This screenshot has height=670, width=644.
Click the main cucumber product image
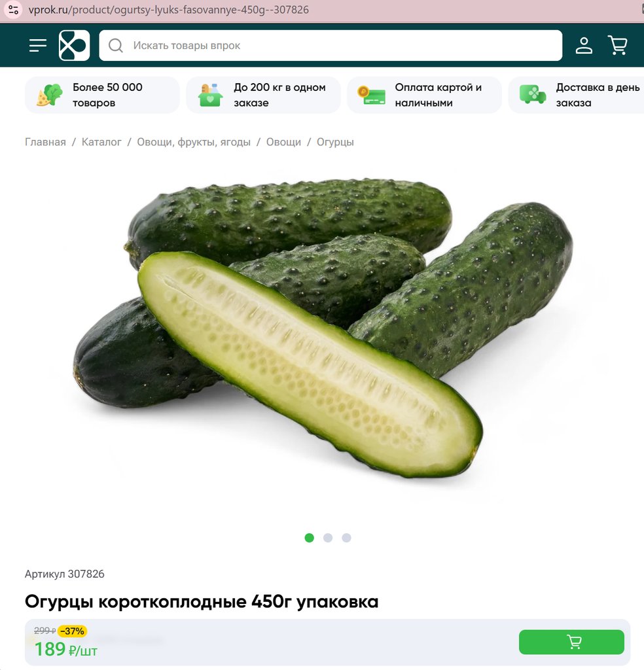[323, 328]
